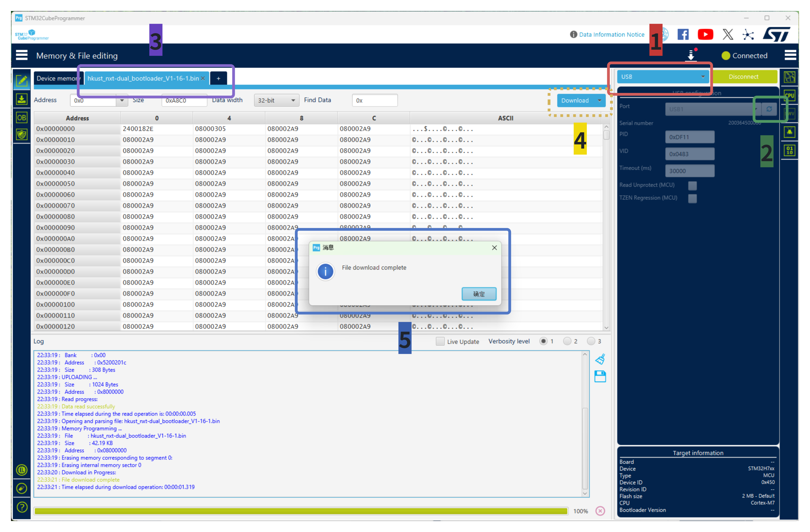
Task: Close the hkust_nxt-dual_bootloader bin tab
Action: coord(203,78)
